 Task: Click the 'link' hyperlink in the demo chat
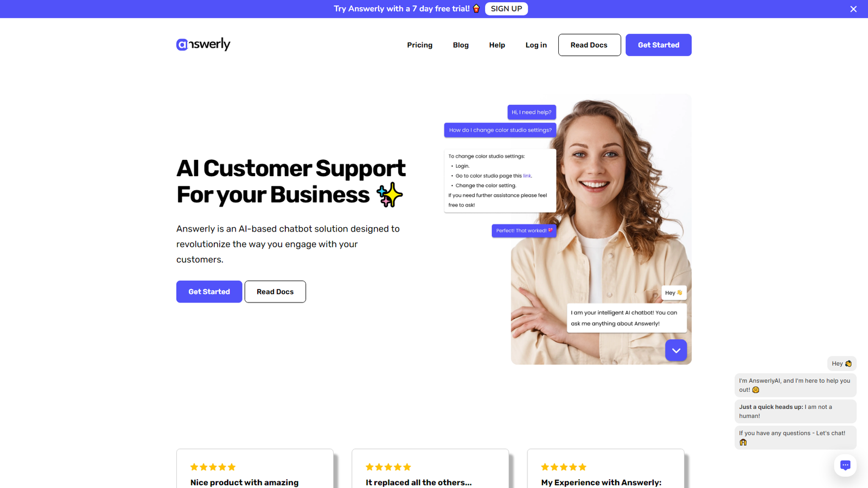[x=527, y=176]
